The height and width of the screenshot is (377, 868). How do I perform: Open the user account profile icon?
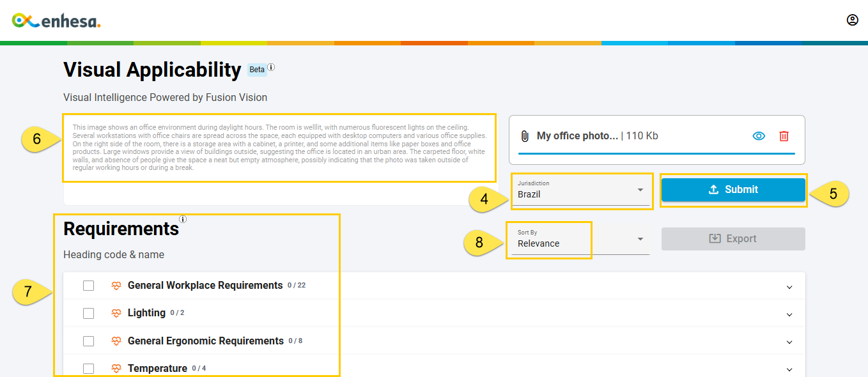click(x=852, y=20)
